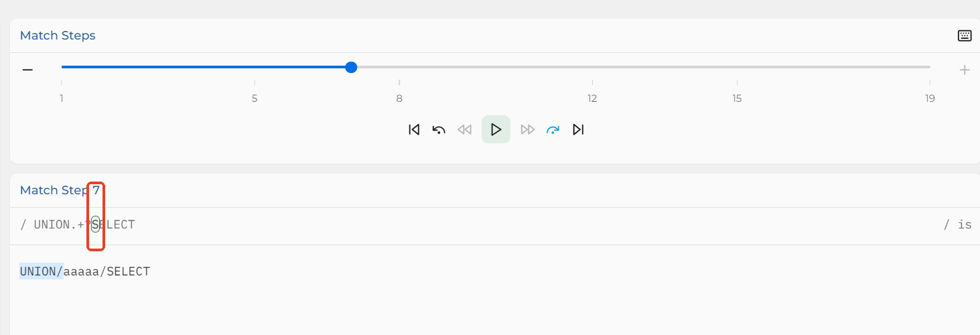The image size is (980, 335).
Task: Click the blue curved step-forward arrow
Action: click(x=553, y=129)
